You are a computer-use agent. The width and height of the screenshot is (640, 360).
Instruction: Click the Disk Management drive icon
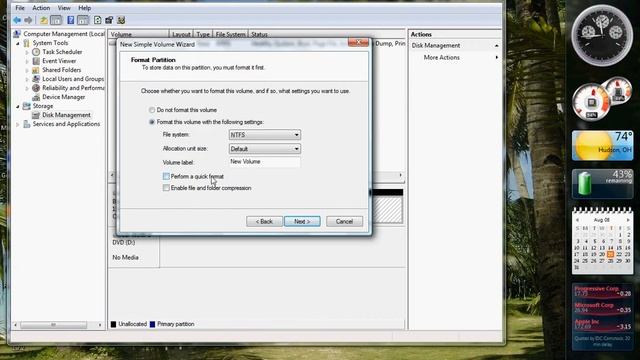coord(36,115)
